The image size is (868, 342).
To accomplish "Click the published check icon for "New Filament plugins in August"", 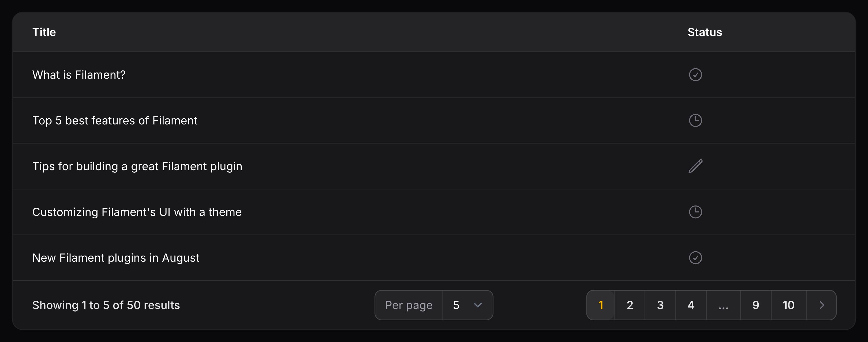I will click(696, 258).
